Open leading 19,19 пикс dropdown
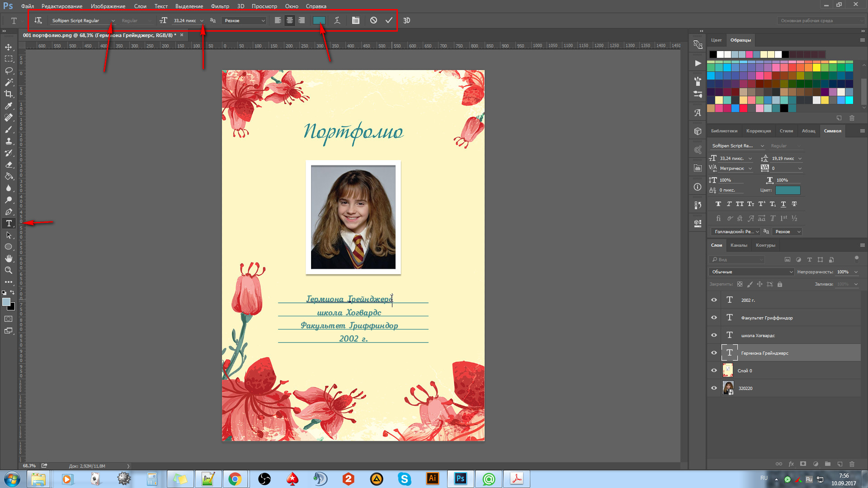The height and width of the screenshot is (488, 868). point(800,159)
